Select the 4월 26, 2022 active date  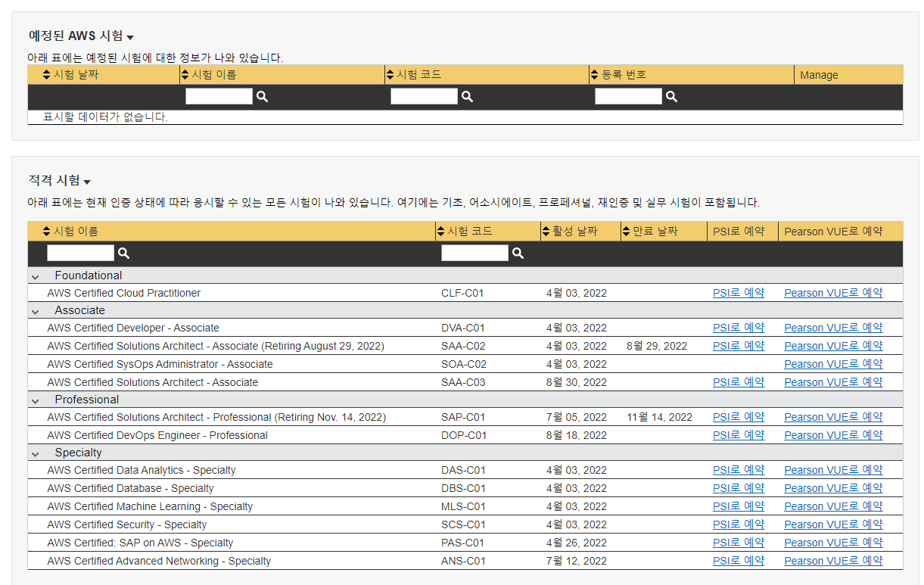pos(577,543)
